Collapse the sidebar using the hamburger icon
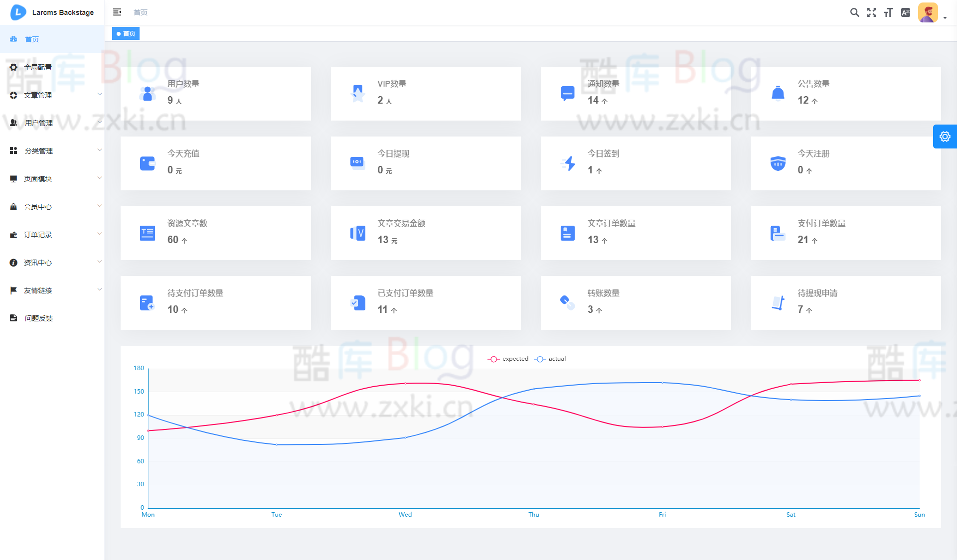957x560 pixels. (x=117, y=12)
